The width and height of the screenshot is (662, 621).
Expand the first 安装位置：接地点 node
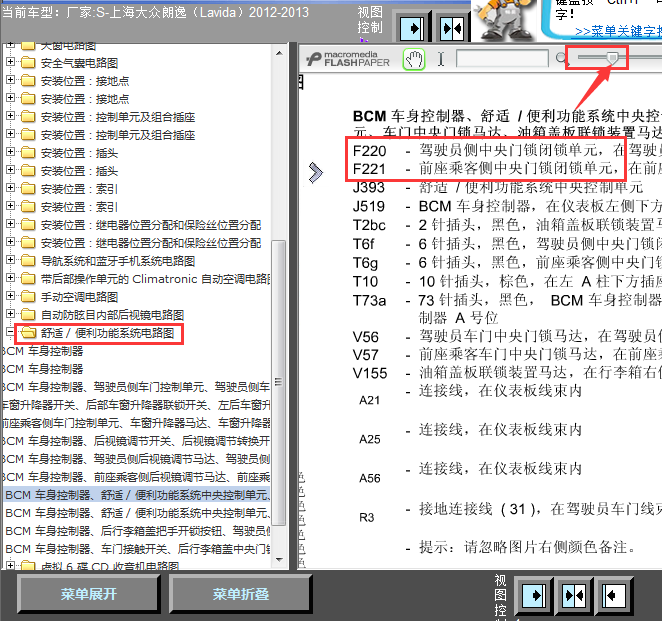click(x=10, y=79)
